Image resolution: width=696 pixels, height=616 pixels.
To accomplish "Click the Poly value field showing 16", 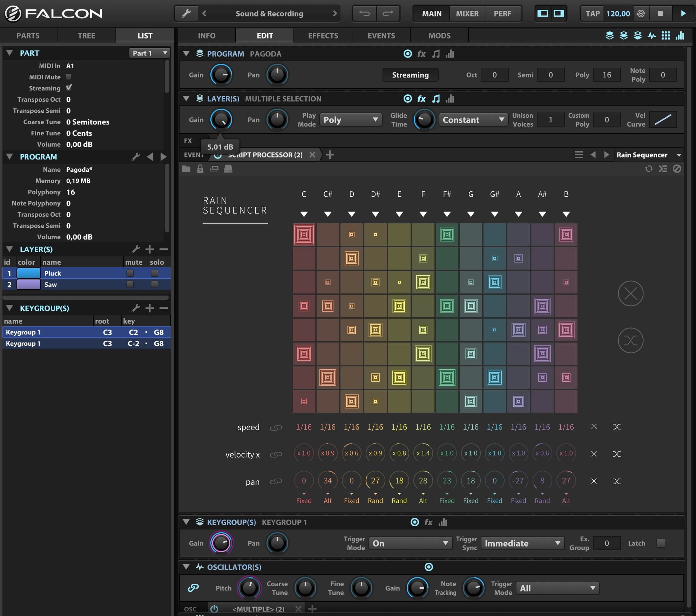I will pos(607,75).
